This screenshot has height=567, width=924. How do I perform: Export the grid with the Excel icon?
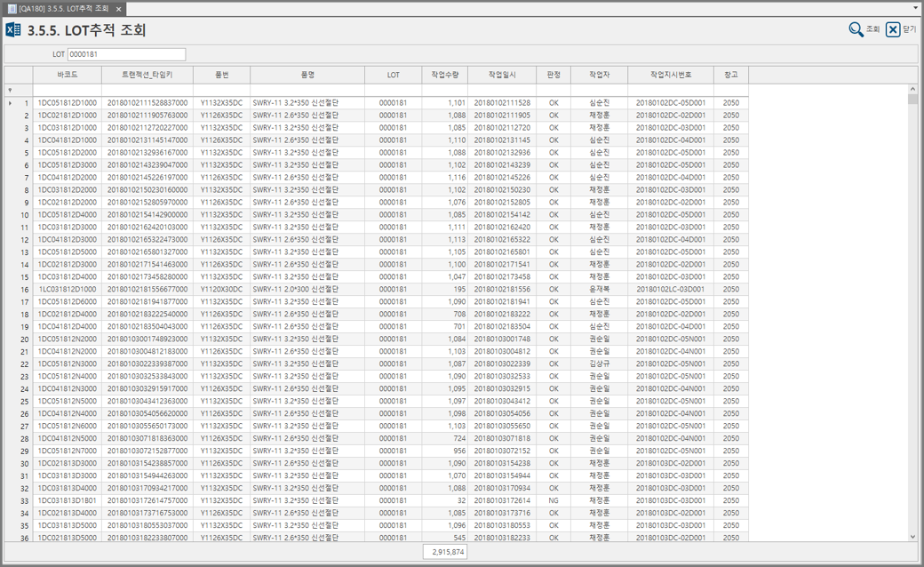[13, 30]
